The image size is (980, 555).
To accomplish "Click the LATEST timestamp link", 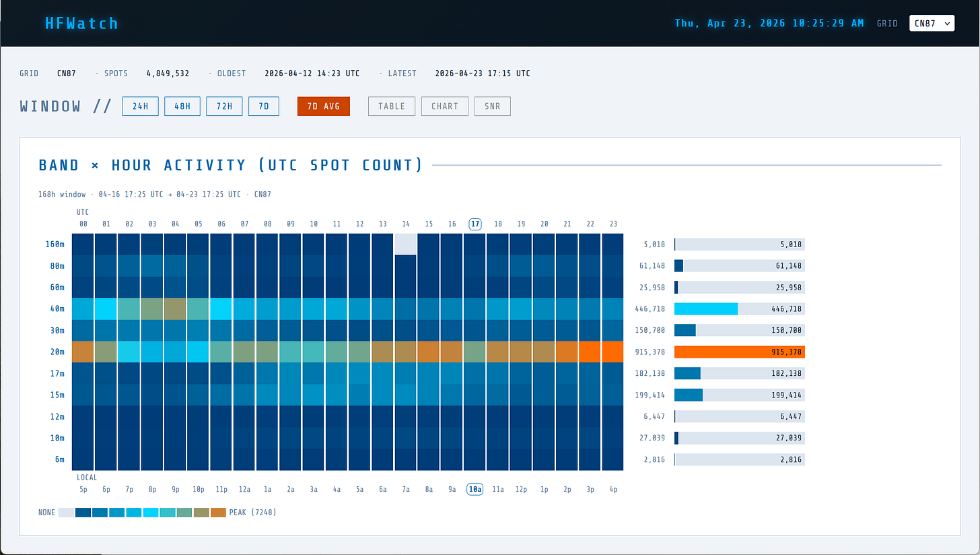I will (x=482, y=73).
